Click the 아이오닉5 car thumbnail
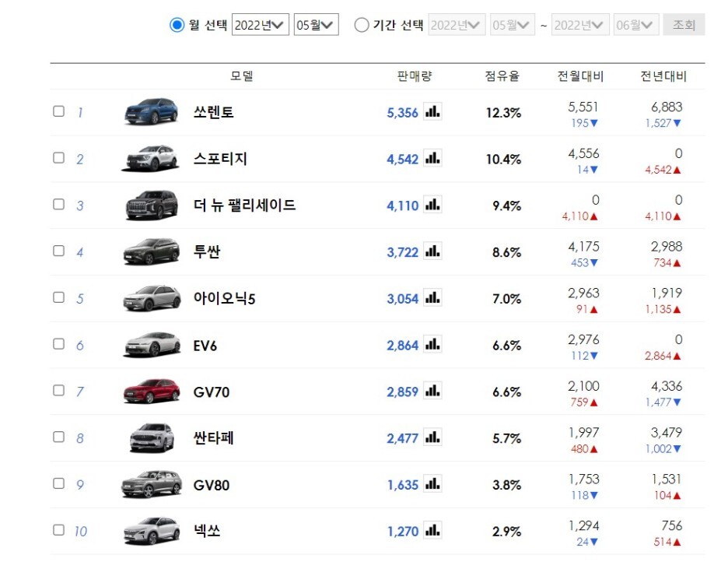728x562 pixels. [x=152, y=297]
